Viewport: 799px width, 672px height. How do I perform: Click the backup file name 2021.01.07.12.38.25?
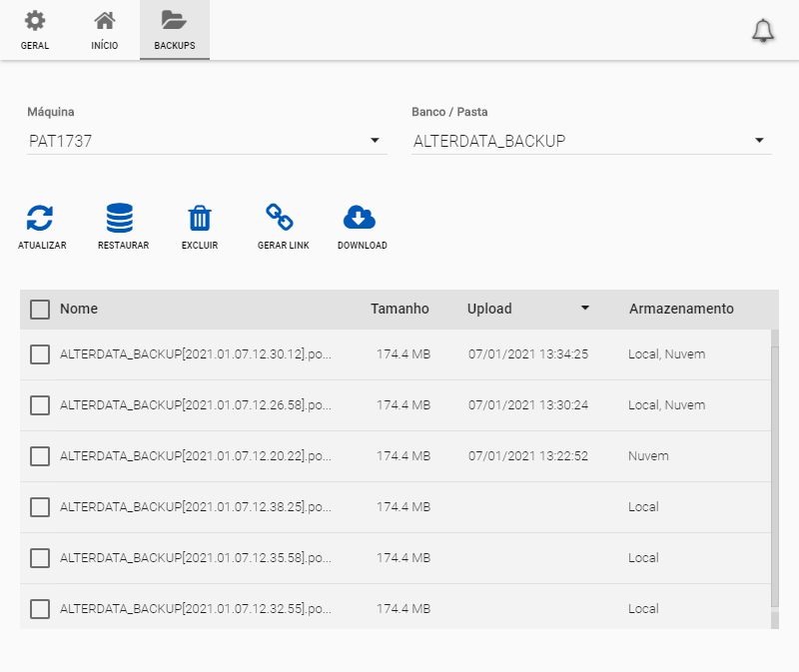coord(195,507)
